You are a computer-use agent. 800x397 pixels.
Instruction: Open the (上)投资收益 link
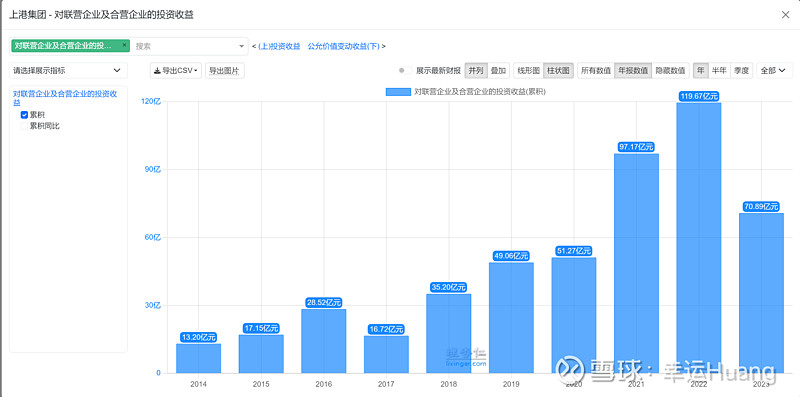click(x=279, y=46)
